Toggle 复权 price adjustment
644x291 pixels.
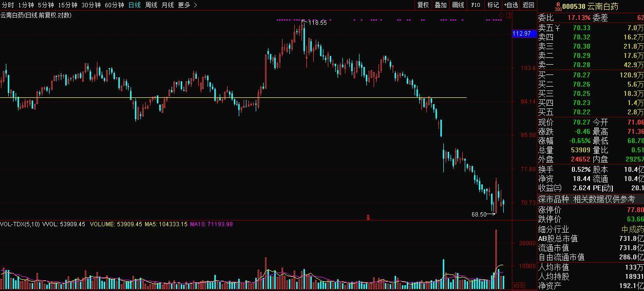point(423,5)
